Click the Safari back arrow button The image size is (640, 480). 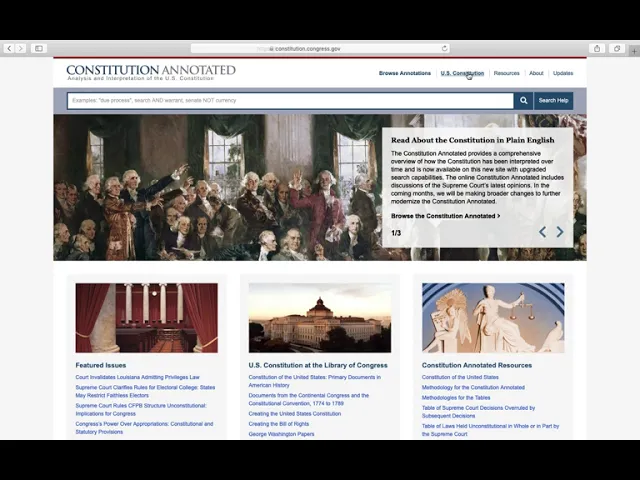pyautogui.click(x=9, y=49)
